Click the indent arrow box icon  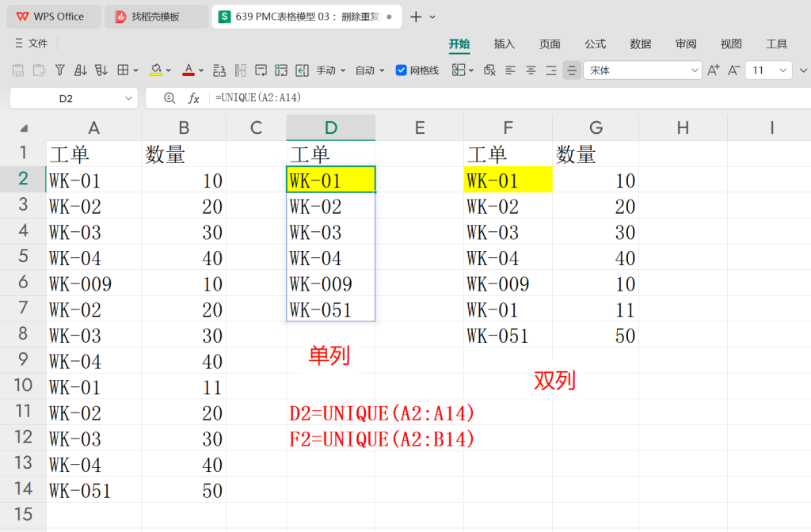[x=302, y=70]
